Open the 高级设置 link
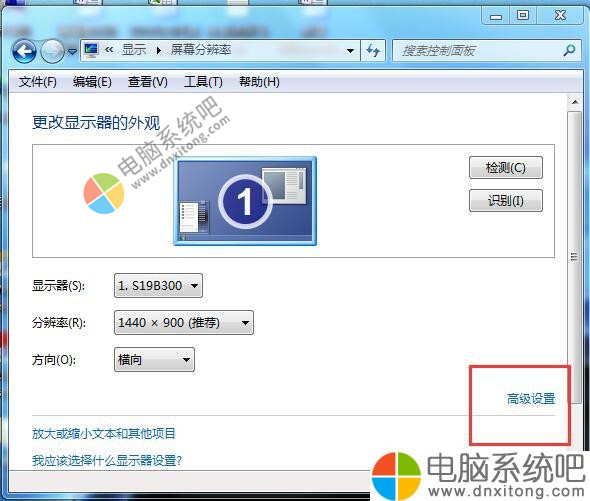The image size is (590, 501). coord(531,399)
